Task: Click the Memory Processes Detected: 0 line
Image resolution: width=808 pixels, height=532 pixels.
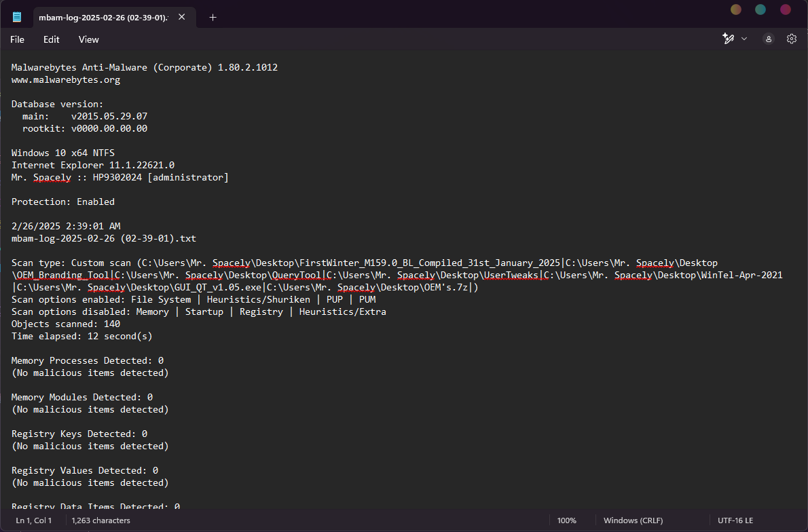Action: click(x=88, y=360)
